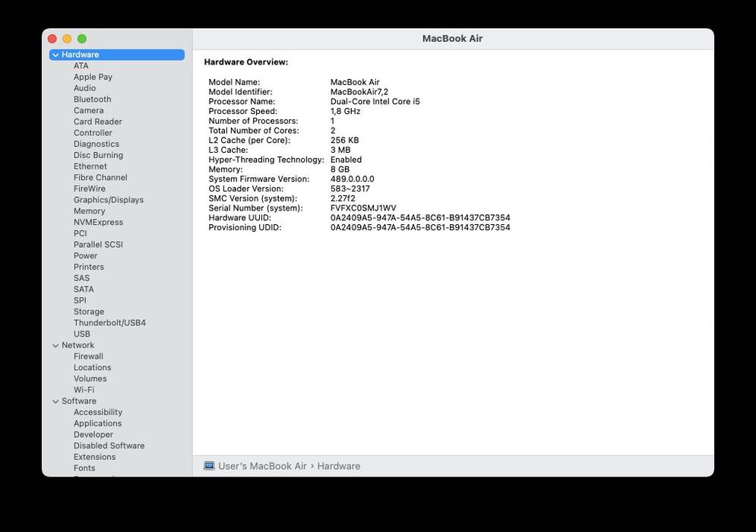Screen dimensions: 756x532
Task: Show Memory details in sidebar
Action: click(x=89, y=211)
